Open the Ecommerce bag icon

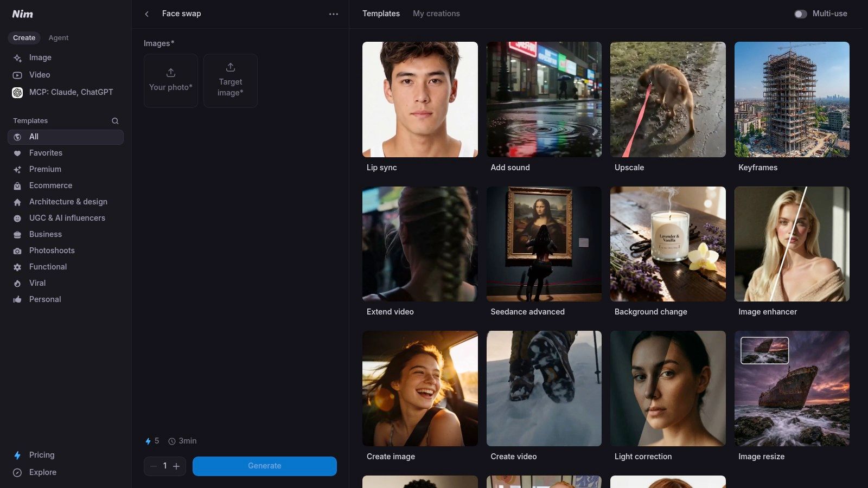pos(17,186)
